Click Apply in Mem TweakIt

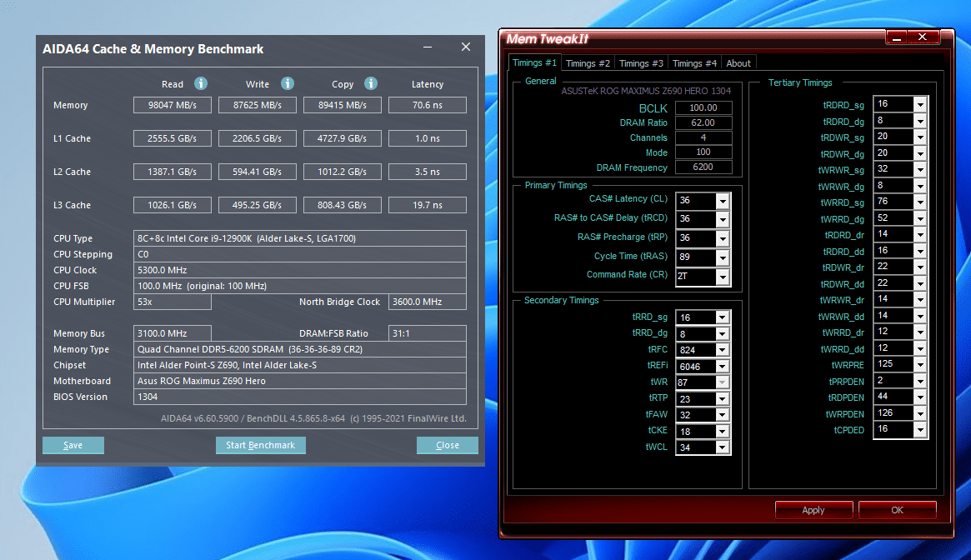[x=813, y=510]
